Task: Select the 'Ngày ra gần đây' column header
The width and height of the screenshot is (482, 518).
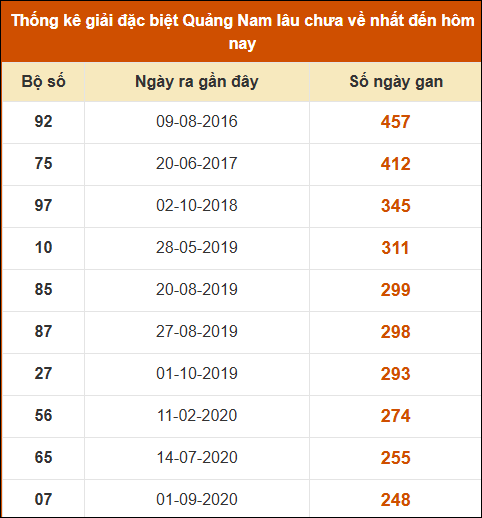Action: [197, 82]
